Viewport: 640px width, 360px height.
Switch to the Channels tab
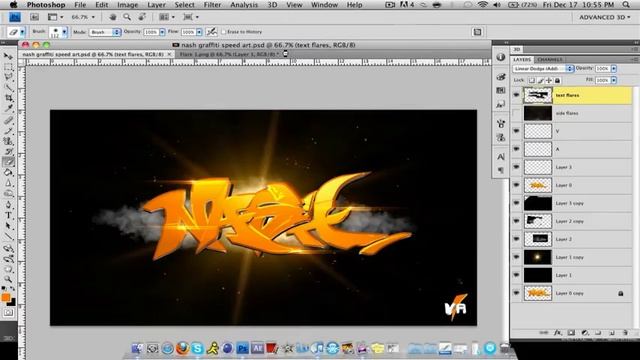point(550,60)
